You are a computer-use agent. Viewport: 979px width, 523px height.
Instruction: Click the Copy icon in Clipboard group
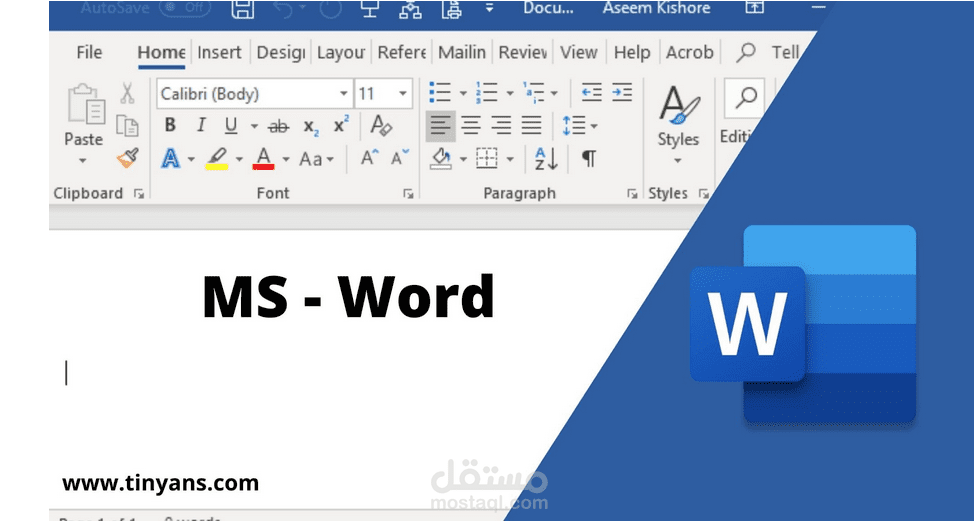[127, 126]
